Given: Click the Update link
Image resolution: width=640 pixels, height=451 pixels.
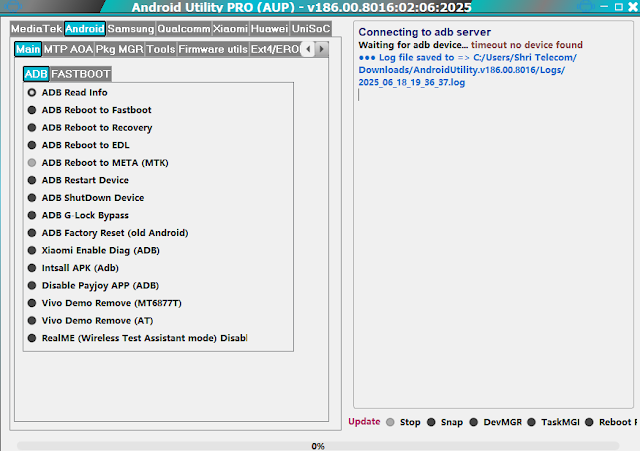Looking at the screenshot, I should (x=364, y=422).
